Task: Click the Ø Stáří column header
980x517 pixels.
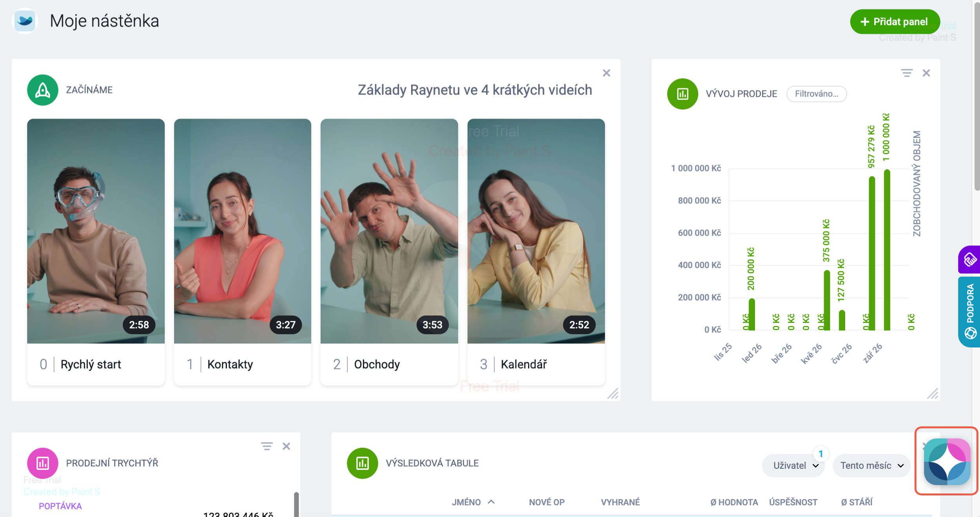Action: point(857,502)
